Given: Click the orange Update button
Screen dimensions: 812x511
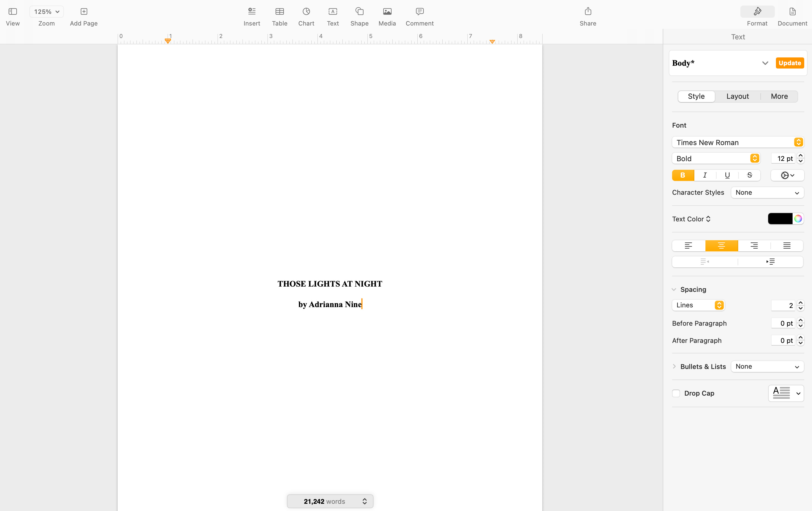Looking at the screenshot, I should point(790,63).
